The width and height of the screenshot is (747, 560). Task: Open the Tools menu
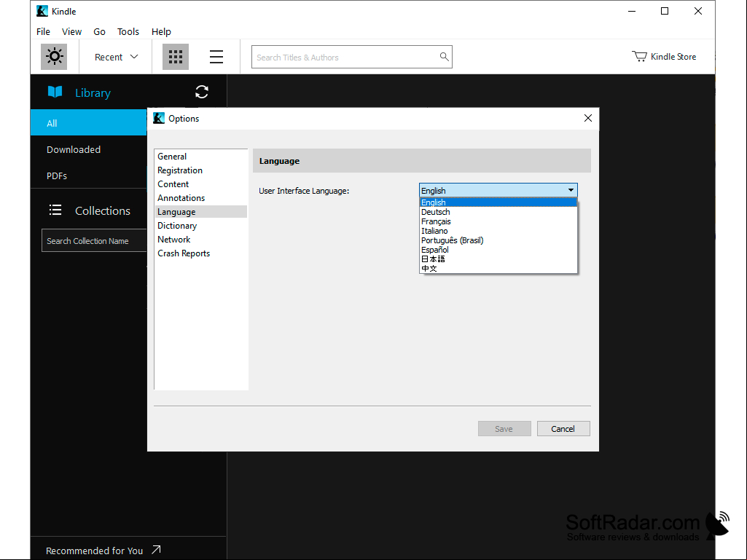pyautogui.click(x=128, y=31)
